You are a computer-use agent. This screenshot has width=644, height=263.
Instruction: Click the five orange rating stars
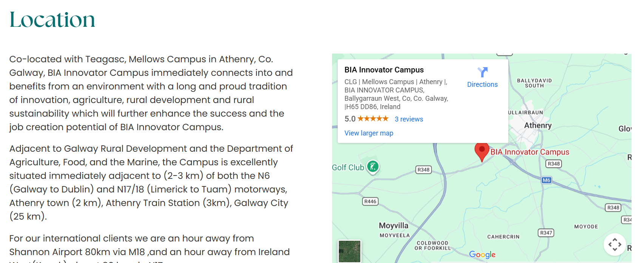click(373, 119)
